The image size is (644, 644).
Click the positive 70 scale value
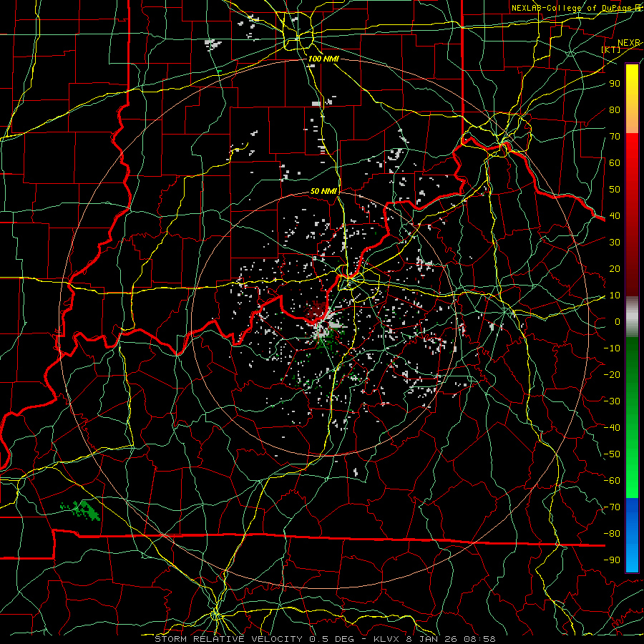(x=615, y=137)
